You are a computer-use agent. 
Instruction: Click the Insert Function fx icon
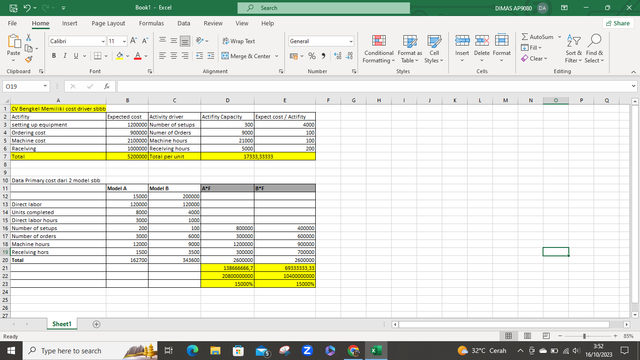(x=107, y=87)
